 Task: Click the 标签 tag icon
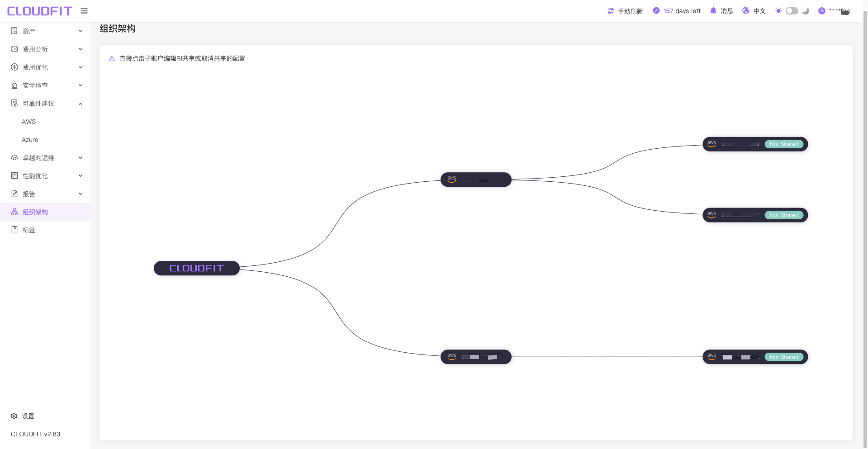point(14,230)
